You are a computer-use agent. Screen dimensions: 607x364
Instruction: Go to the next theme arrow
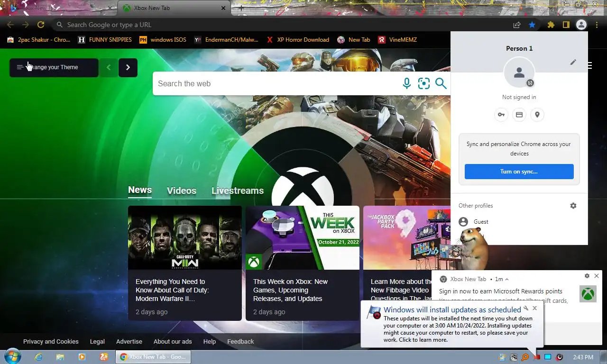click(128, 67)
